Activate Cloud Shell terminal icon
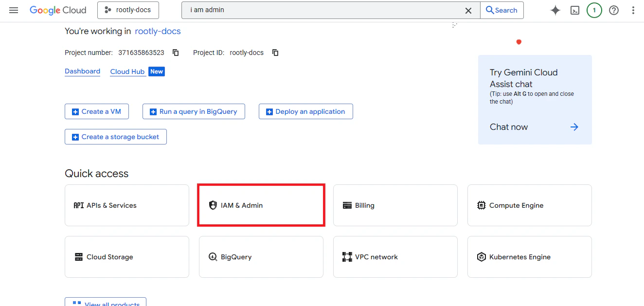Screen dimensions: 644x306 (x=574, y=10)
